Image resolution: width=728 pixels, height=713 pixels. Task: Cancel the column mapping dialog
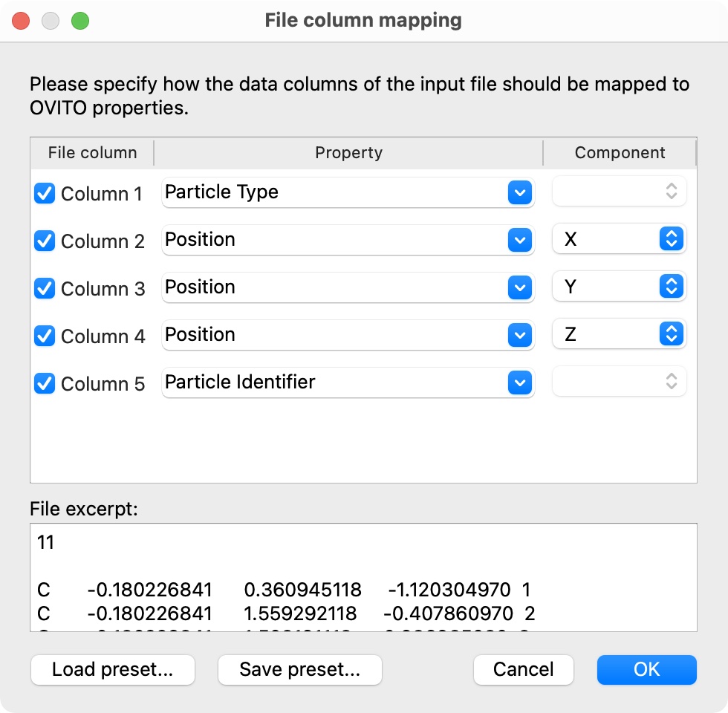tap(523, 670)
